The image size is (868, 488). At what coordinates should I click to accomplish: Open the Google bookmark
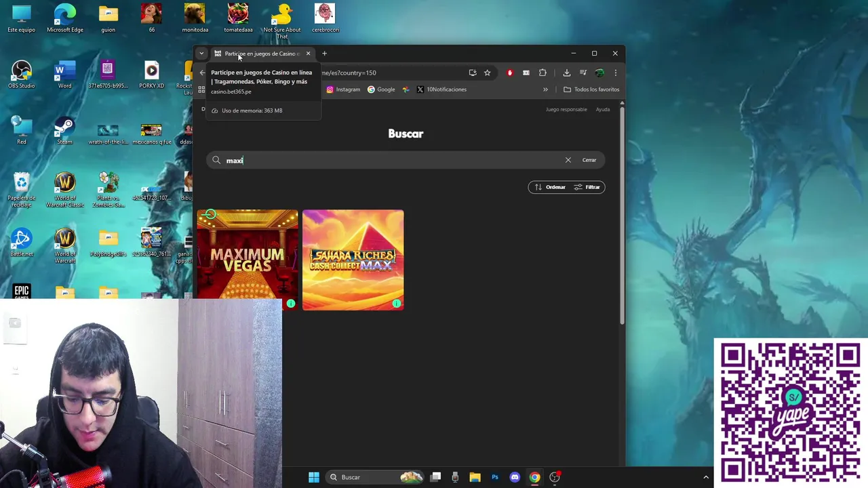coord(381,89)
